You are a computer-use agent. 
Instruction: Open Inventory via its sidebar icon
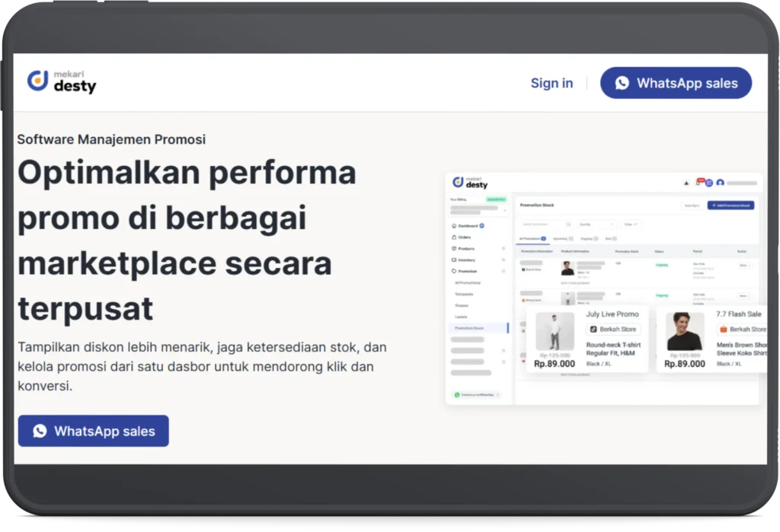[454, 260]
